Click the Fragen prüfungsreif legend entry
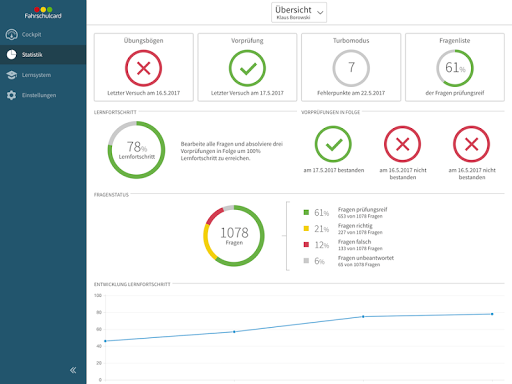Viewport: 512px width, 384px height. pos(345,212)
